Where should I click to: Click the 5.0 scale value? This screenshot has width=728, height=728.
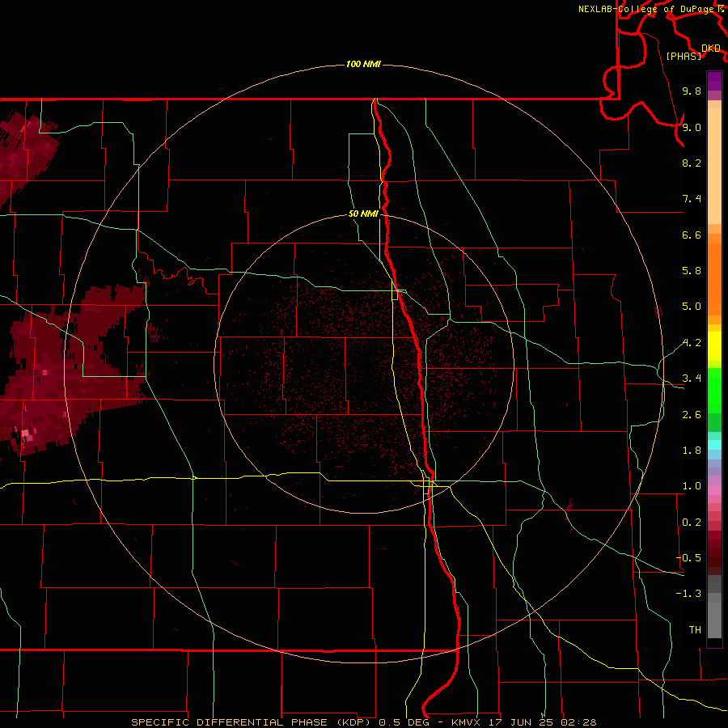click(692, 307)
